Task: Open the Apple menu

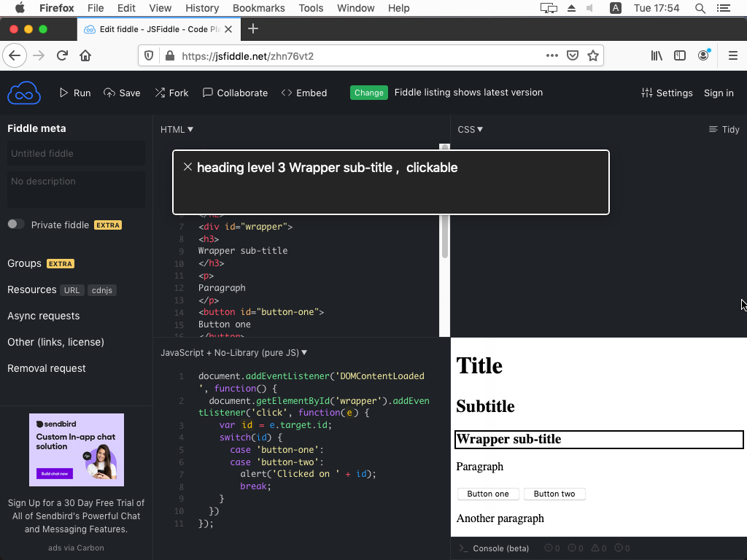Action: tap(20, 8)
